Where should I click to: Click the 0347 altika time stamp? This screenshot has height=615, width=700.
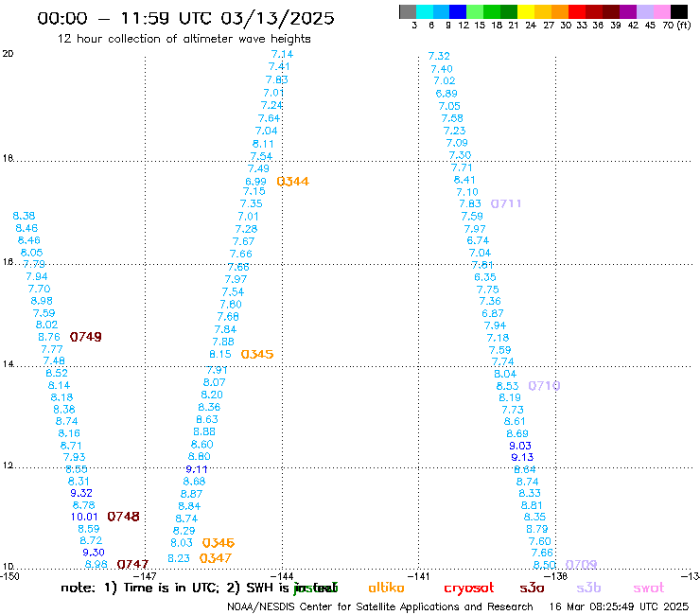[215, 558]
